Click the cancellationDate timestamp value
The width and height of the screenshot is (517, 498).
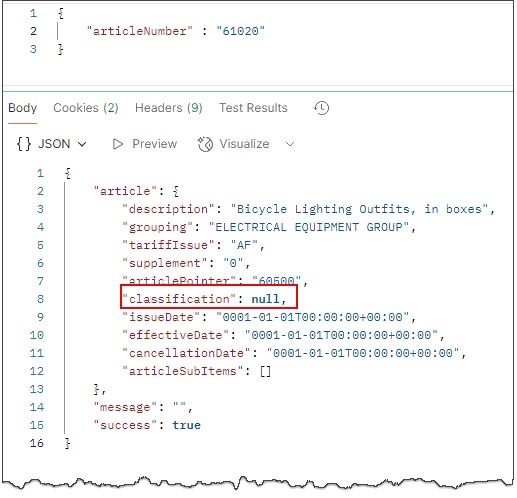[x=363, y=353]
